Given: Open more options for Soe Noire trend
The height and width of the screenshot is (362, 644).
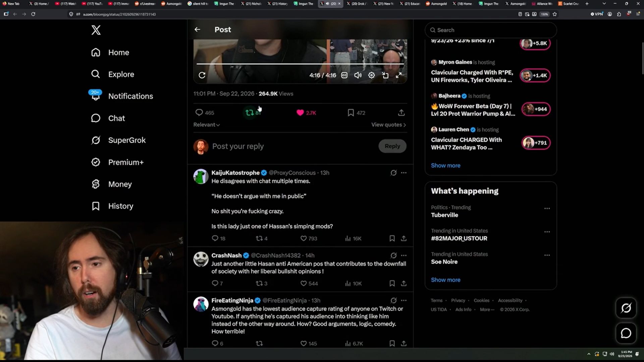Looking at the screenshot, I should 547,255.
